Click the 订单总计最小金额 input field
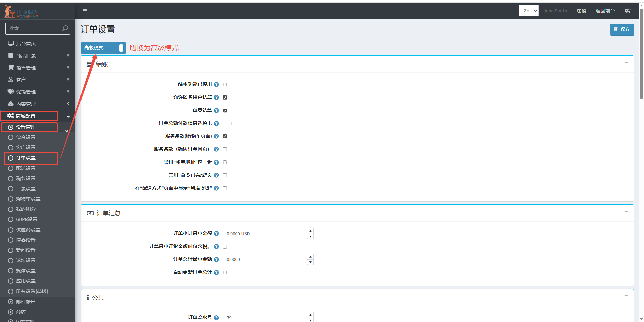Viewport: 644px width, 322px height. (265, 260)
